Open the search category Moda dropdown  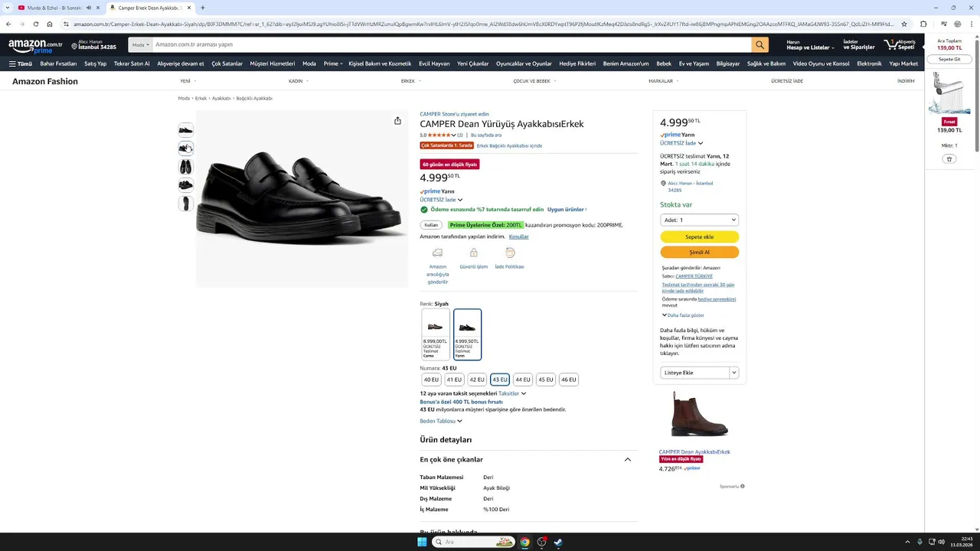click(140, 45)
